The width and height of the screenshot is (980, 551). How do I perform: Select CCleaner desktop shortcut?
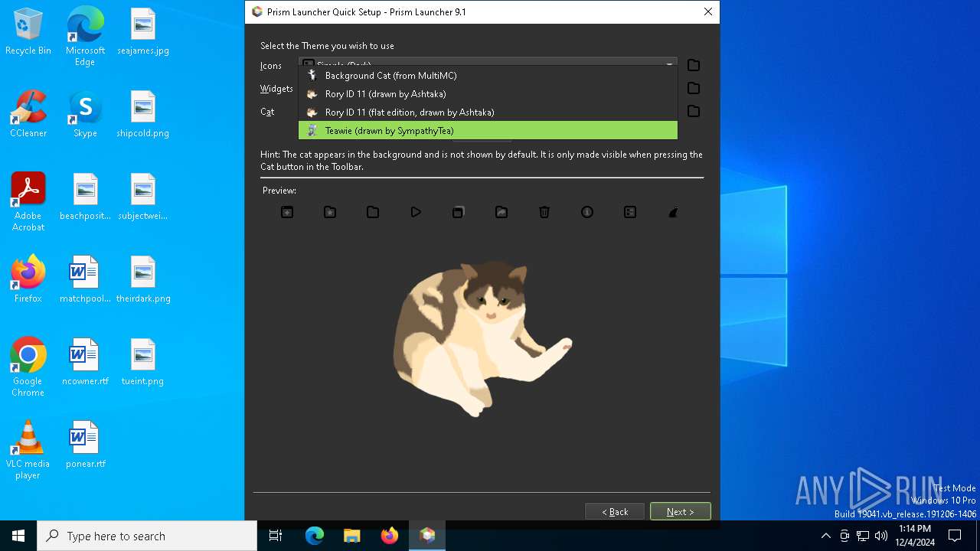28,114
